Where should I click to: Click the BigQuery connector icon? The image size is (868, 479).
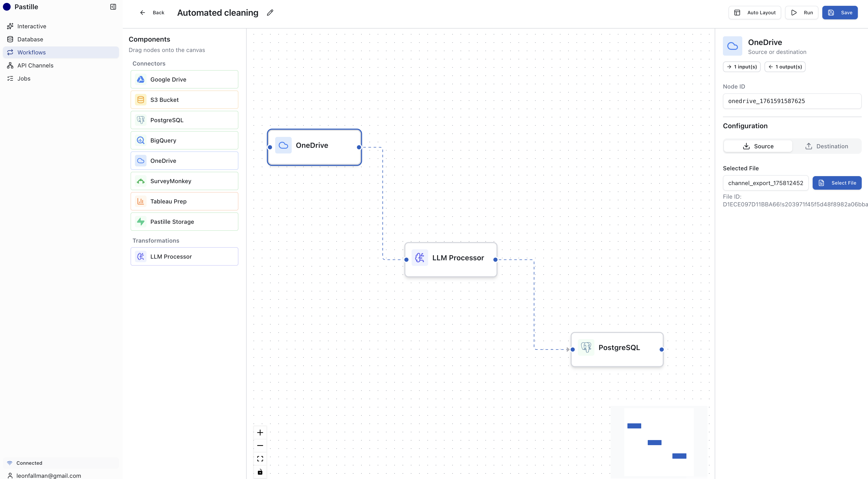coord(140,141)
